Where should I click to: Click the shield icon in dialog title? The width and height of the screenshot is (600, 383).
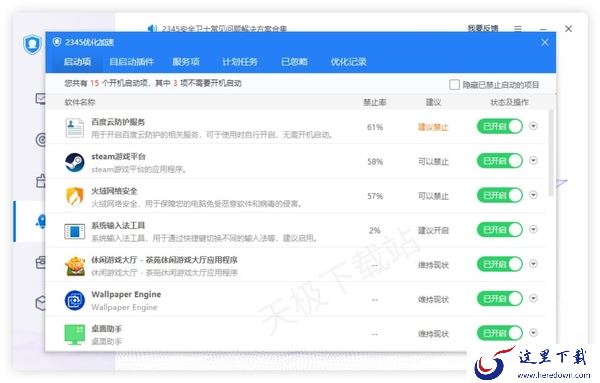coord(57,42)
